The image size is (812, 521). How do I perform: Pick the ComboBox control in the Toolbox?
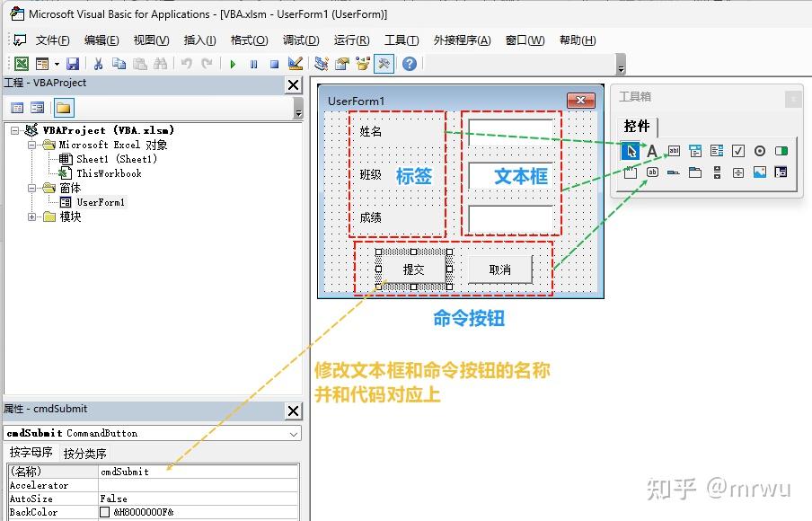[694, 150]
